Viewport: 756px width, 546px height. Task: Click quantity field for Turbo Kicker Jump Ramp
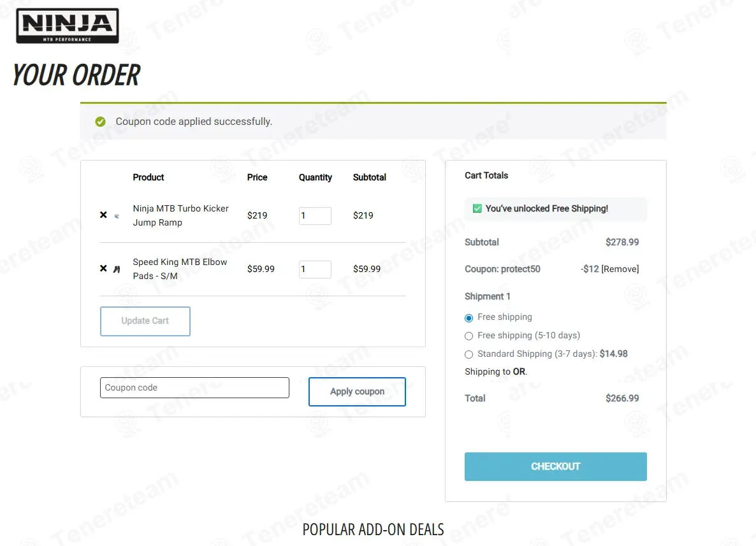[315, 216]
